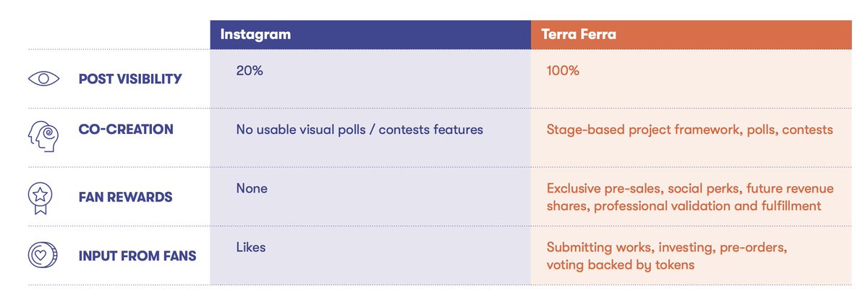
Task: Click the eye icon for Post Visibility
Action: (43, 79)
